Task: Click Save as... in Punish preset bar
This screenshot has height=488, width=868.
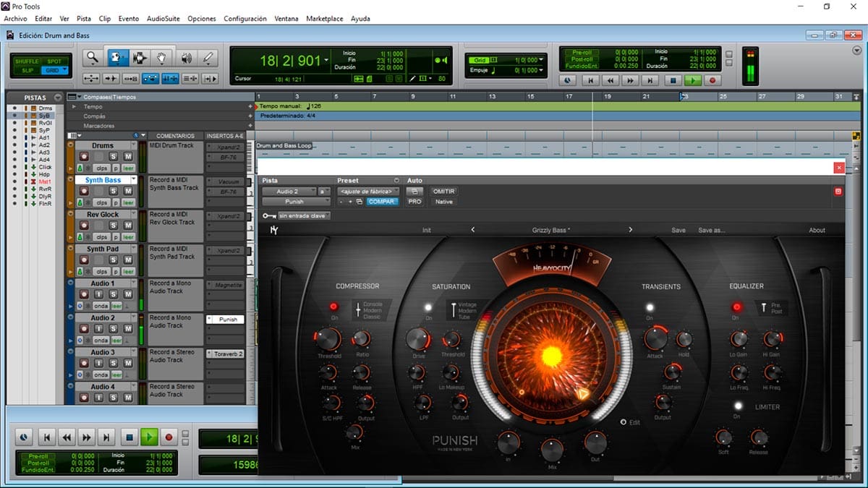Action: [712, 230]
